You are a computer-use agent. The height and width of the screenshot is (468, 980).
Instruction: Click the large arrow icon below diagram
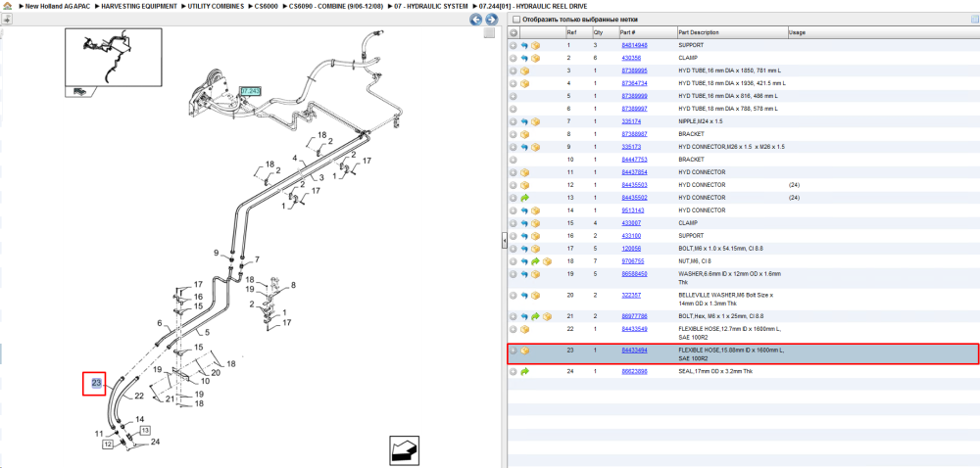pyautogui.click(x=405, y=450)
